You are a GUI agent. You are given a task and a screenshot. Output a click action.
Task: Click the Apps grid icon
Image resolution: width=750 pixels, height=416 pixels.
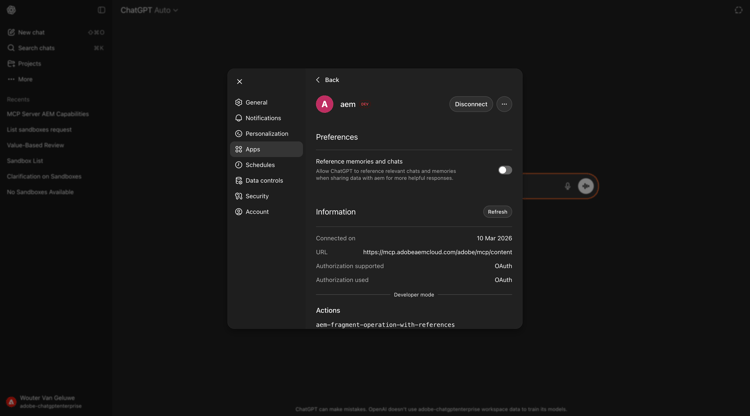point(239,149)
